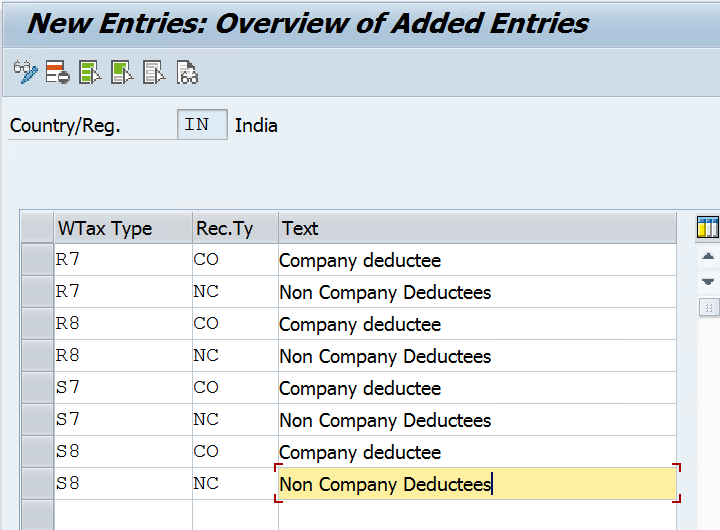Screen dimensions: 720x530
Task: Open table column settings icon
Action: tap(708, 227)
